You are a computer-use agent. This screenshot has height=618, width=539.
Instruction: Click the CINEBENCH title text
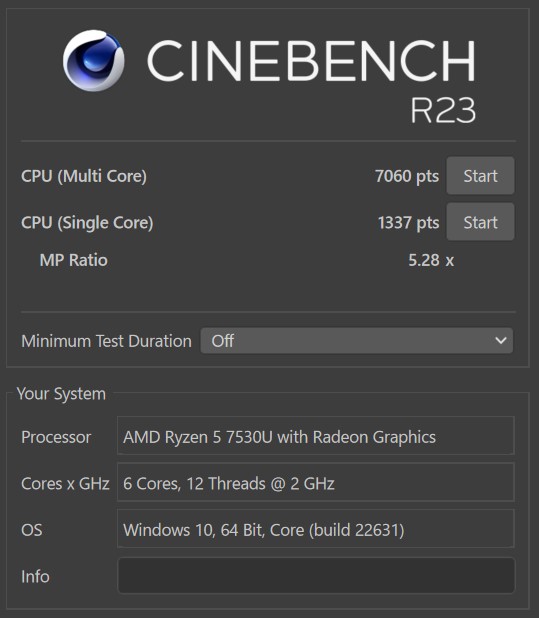point(312,61)
